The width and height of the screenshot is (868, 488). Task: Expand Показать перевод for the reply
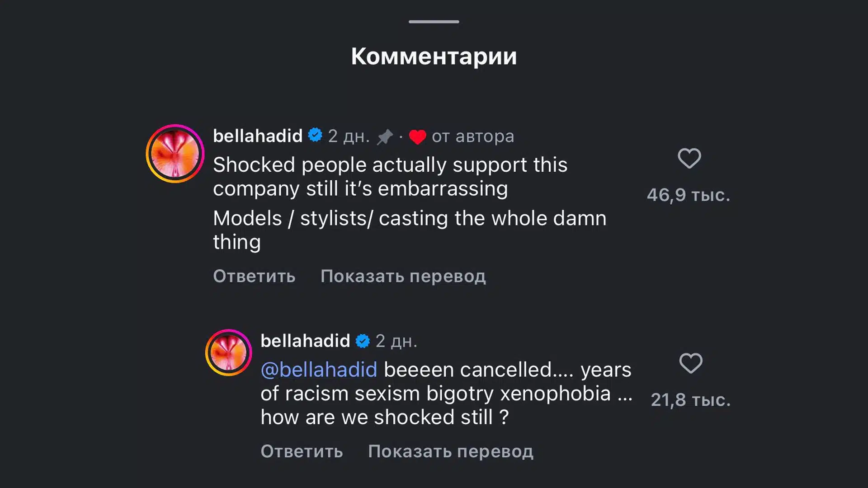pyautogui.click(x=450, y=451)
